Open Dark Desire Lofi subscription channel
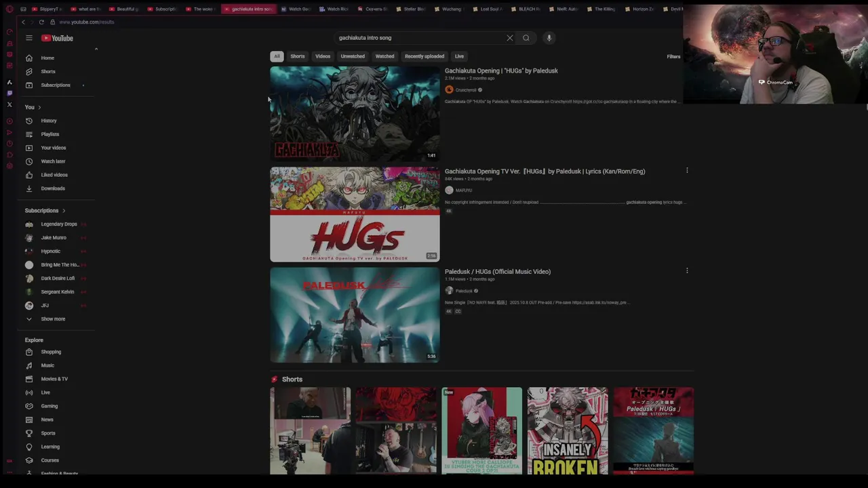This screenshot has height=488, width=868. click(x=56, y=279)
